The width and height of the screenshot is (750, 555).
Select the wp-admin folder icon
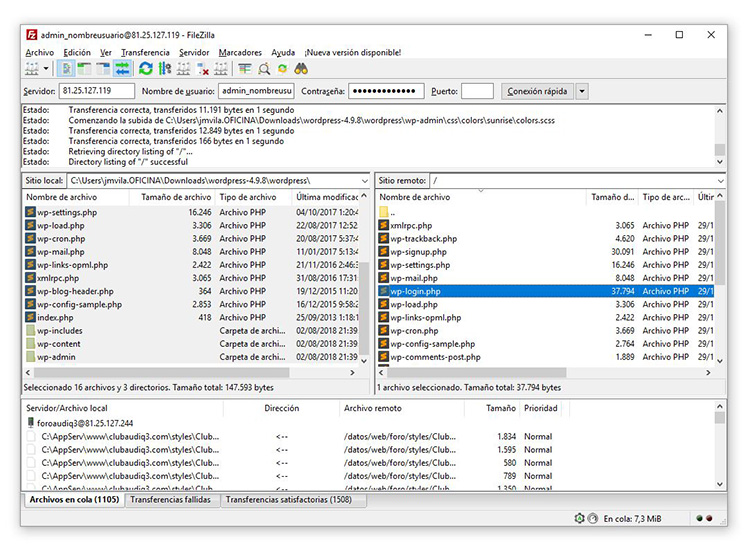(x=31, y=357)
